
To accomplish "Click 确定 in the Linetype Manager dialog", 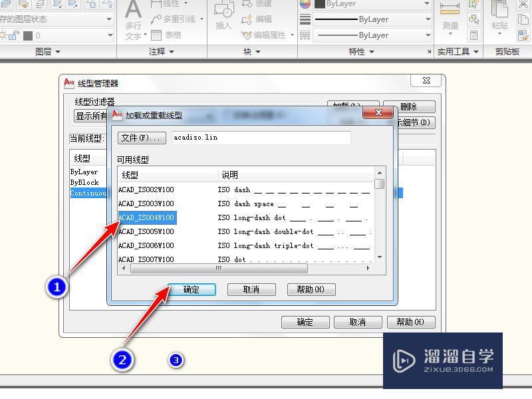I will [x=305, y=322].
